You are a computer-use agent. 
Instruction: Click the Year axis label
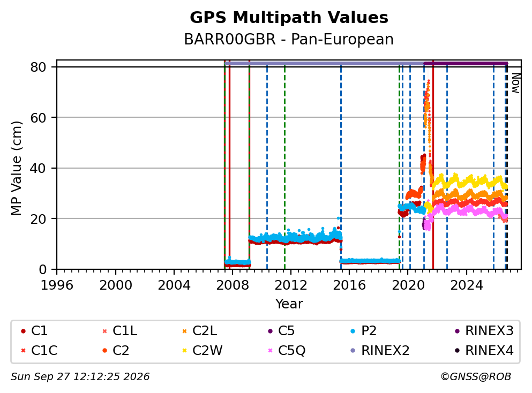click(289, 304)
